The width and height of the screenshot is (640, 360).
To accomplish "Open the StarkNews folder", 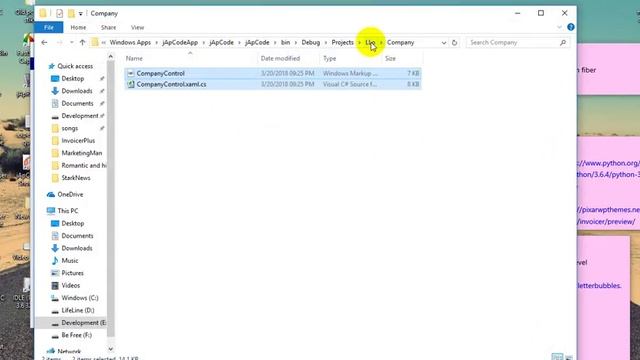I will (76, 178).
